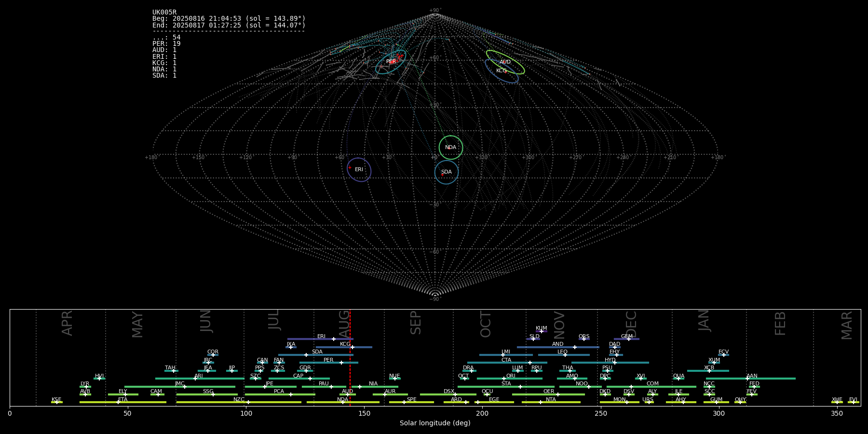Click the NTA shower bar in the timeline
The image size is (868, 434).
(x=551, y=402)
